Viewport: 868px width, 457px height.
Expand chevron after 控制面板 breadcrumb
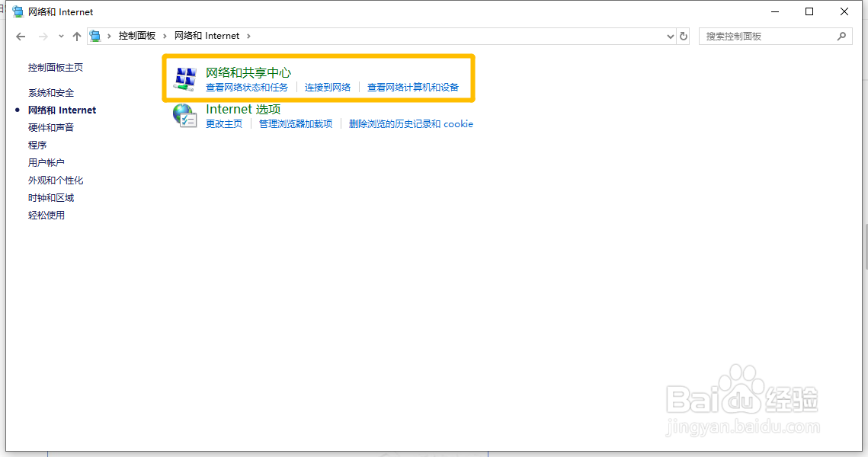point(165,36)
